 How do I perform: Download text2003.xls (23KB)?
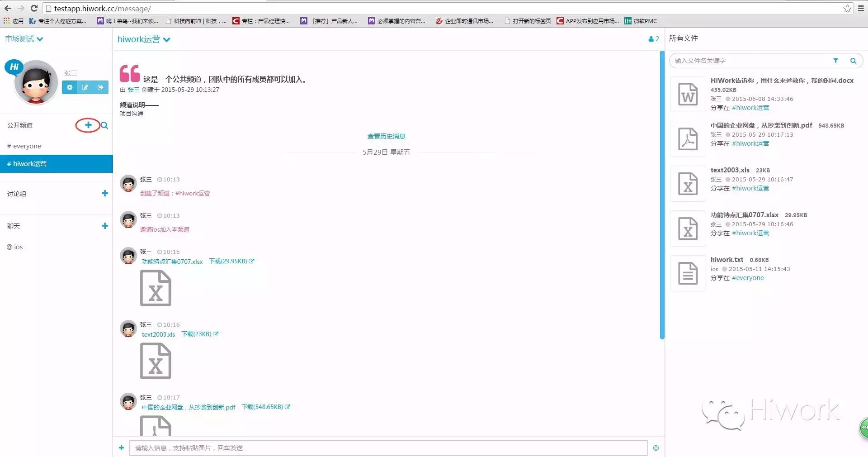click(x=200, y=334)
